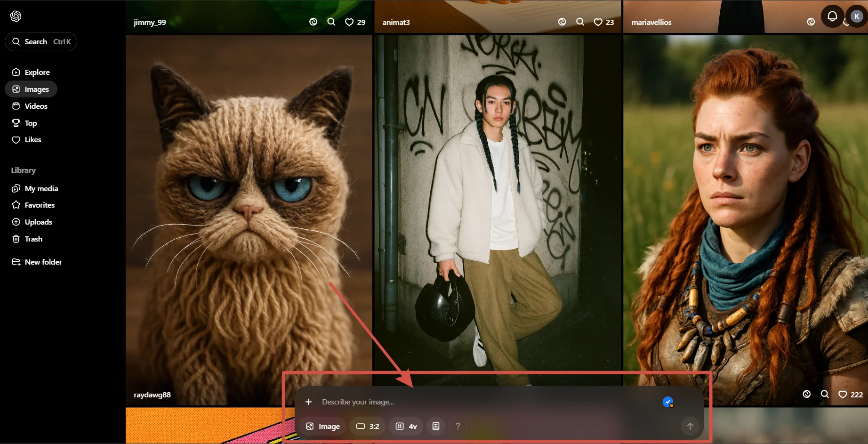
Task: Click the question mark help button
Action: pyautogui.click(x=458, y=426)
